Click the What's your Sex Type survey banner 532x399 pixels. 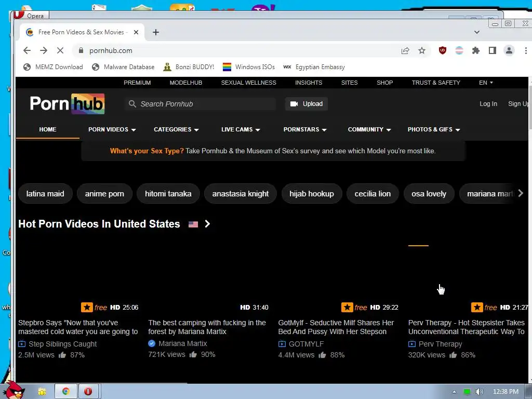coord(273,151)
